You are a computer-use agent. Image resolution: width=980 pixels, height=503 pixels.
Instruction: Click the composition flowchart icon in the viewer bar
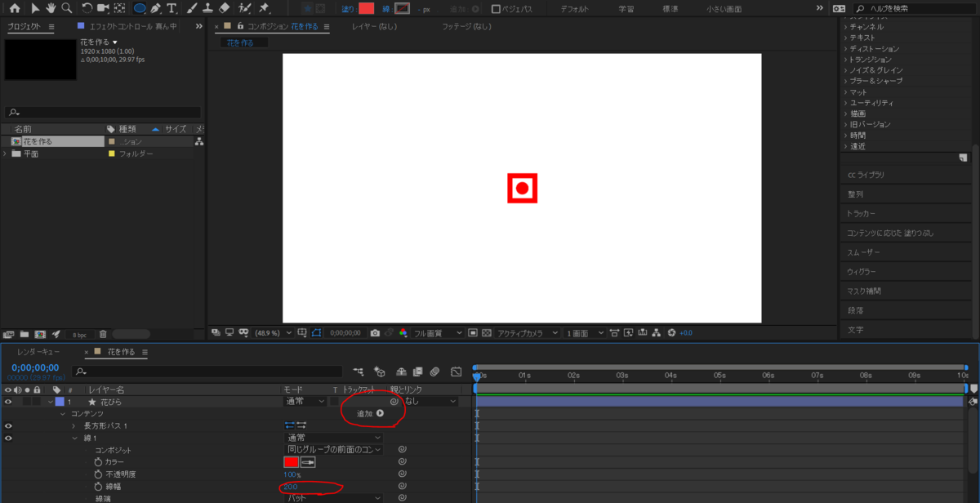657,333
